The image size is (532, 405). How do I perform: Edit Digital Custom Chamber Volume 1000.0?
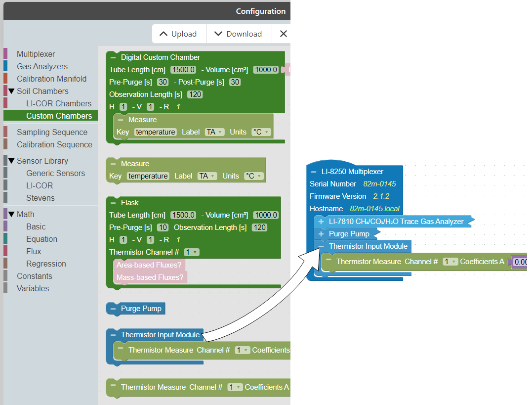coord(266,70)
